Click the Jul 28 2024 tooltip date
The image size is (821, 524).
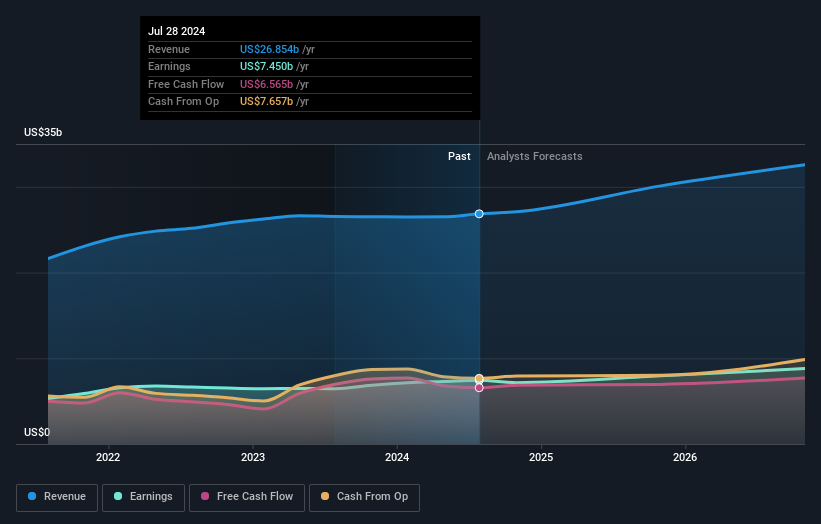(x=176, y=31)
